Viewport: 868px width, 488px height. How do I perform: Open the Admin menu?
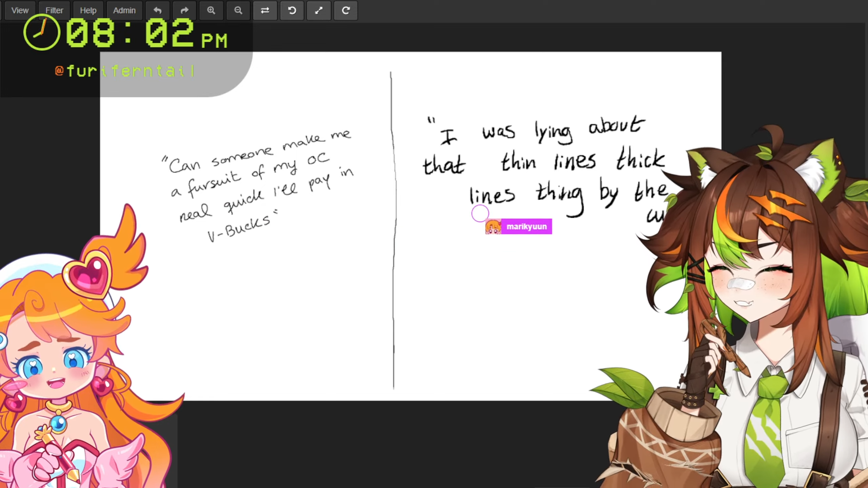point(124,11)
